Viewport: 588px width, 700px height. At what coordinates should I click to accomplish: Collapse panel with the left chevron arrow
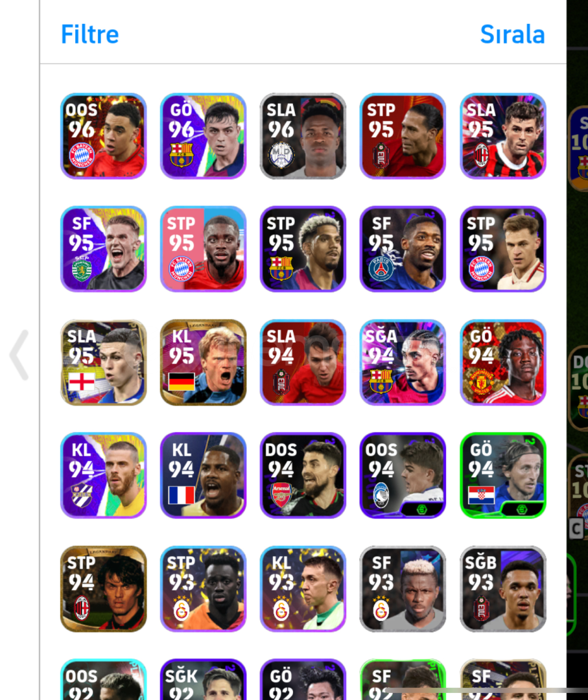[19, 355]
